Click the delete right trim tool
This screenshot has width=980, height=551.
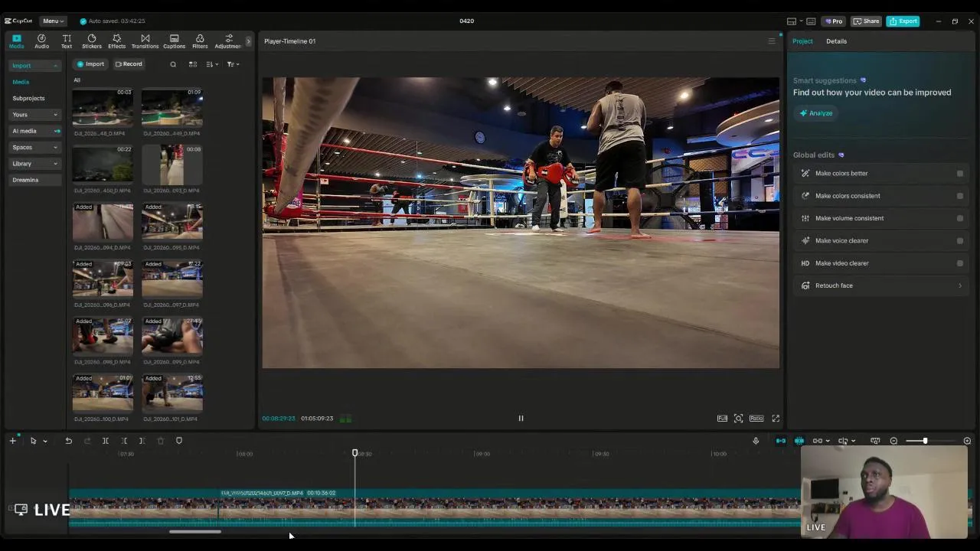pos(142,441)
